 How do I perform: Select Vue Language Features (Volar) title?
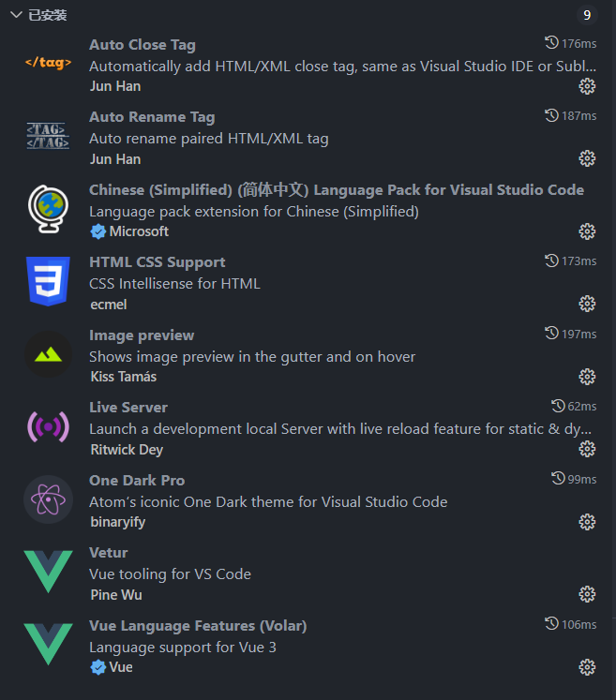tap(198, 626)
